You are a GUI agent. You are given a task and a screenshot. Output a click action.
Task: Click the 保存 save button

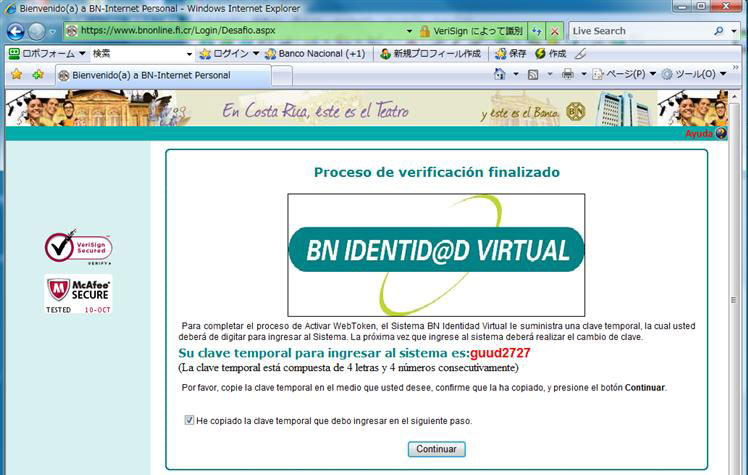point(510,53)
